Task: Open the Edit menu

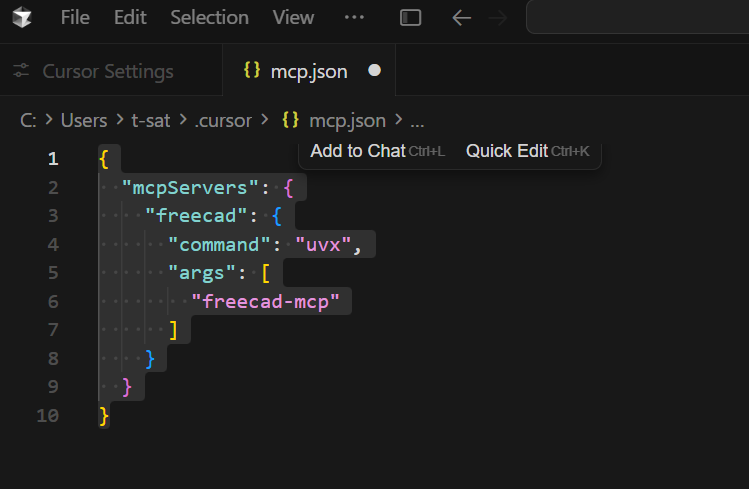Action: 130,18
